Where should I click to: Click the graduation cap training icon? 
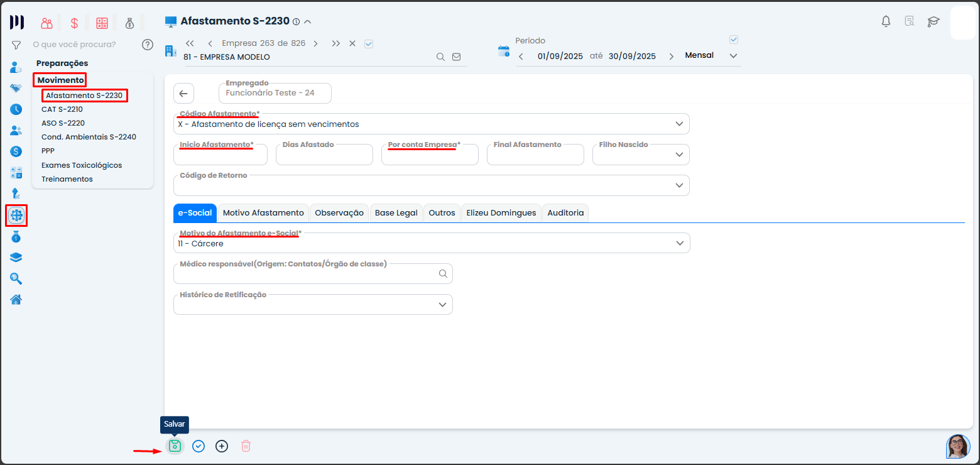coord(934,21)
